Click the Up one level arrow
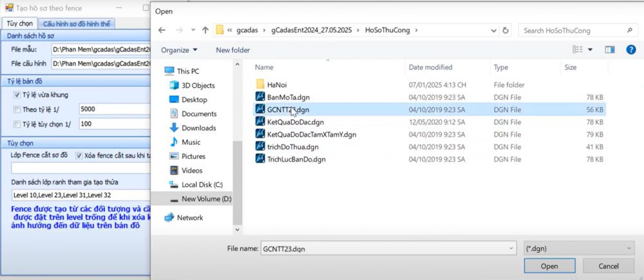 205,30
